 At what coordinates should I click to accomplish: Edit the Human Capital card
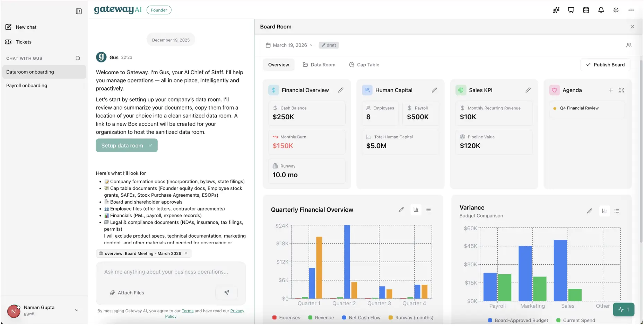(x=434, y=90)
